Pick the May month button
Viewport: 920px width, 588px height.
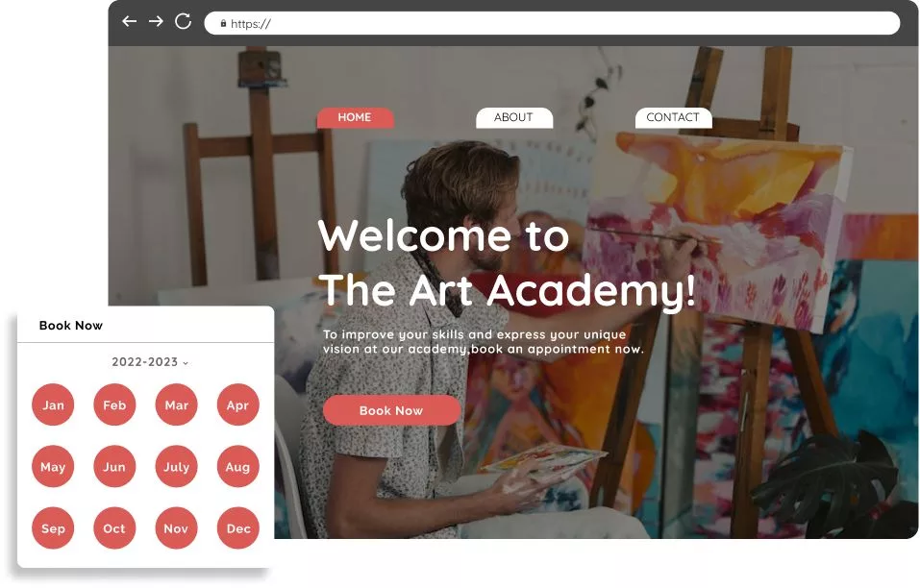[x=53, y=467]
